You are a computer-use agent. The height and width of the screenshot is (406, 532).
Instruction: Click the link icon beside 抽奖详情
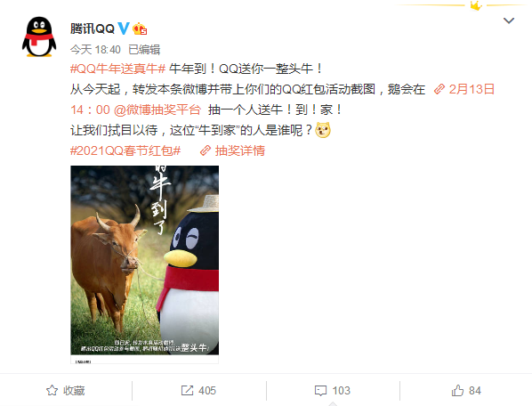206,150
